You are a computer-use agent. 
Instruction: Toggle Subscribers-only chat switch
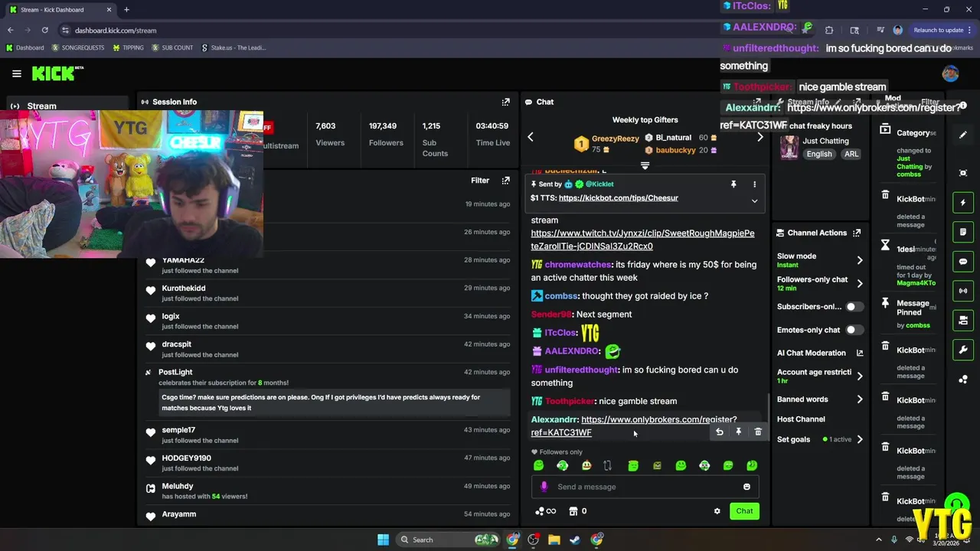pos(854,307)
